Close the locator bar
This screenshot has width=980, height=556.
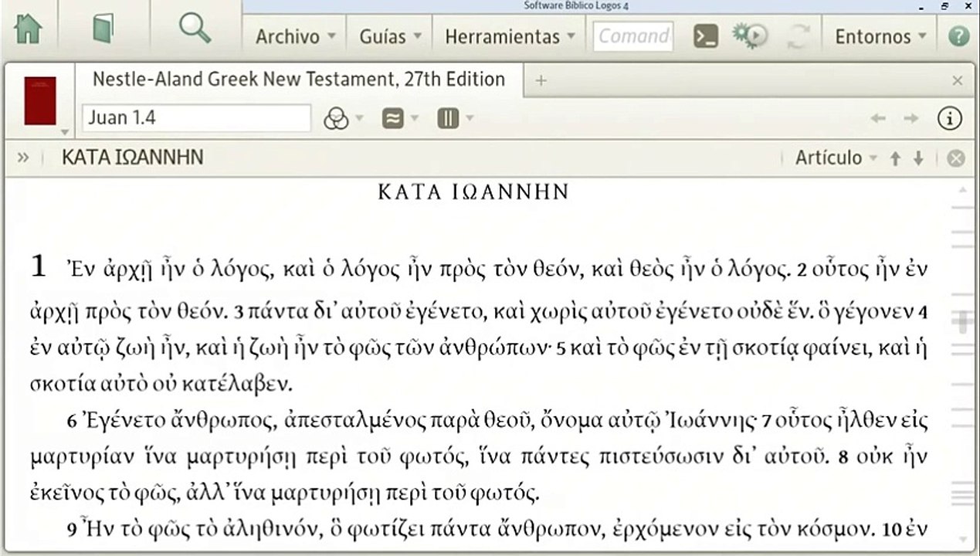(956, 158)
